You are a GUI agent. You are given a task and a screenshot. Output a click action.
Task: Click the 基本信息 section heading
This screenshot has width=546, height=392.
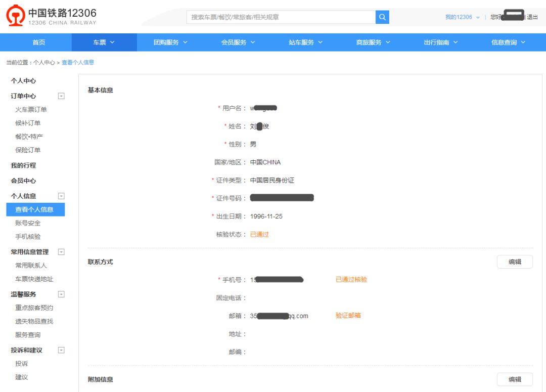100,90
